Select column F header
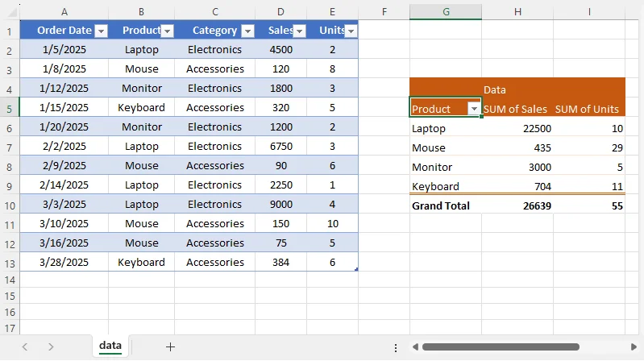Viewport: 644px width, 361px height. [x=384, y=12]
